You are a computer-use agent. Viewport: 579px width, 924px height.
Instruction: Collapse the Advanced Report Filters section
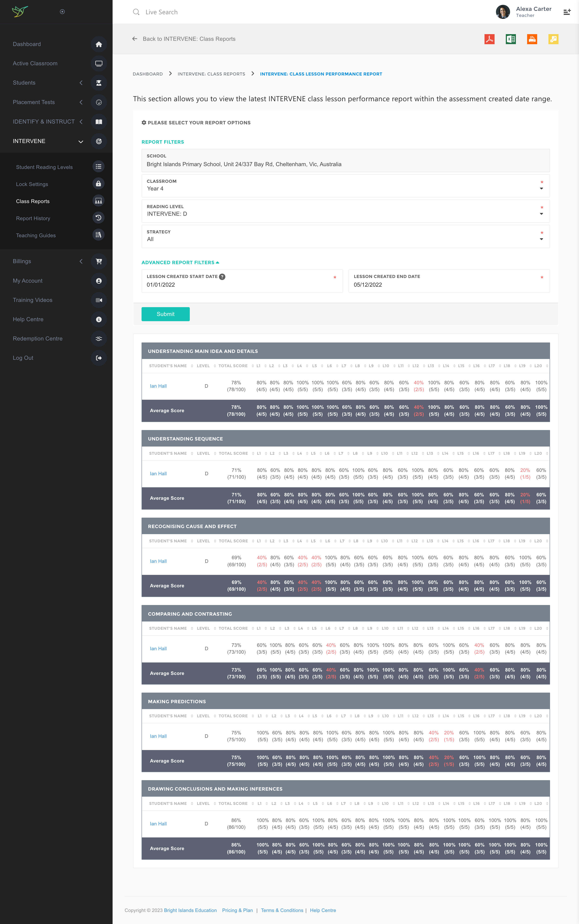coord(180,263)
